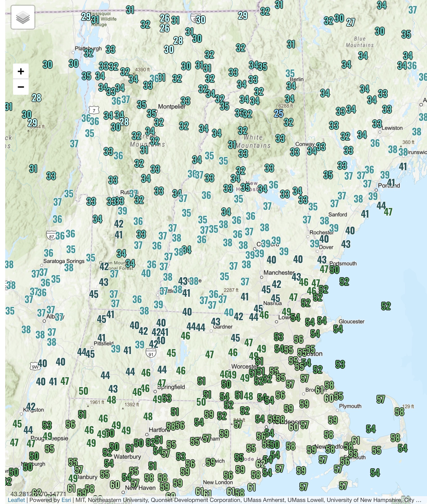Select the 38 marker near Lewiston's right edge
Image resolution: width=427 pixels, height=504 pixels.
click(417, 132)
